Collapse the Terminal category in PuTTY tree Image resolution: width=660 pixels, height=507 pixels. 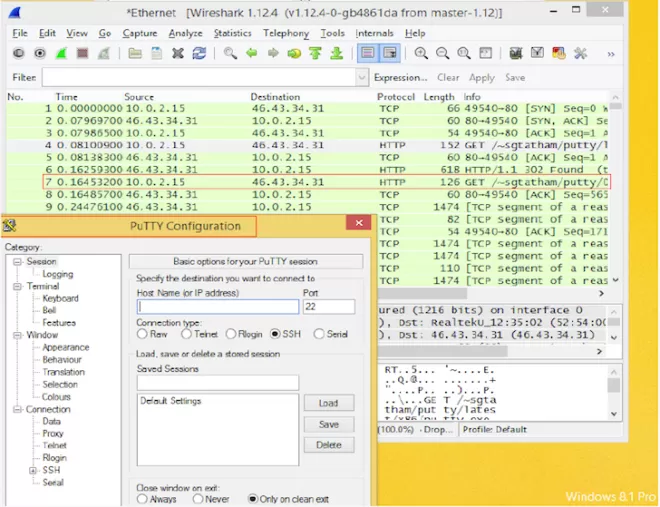[x=19, y=286]
